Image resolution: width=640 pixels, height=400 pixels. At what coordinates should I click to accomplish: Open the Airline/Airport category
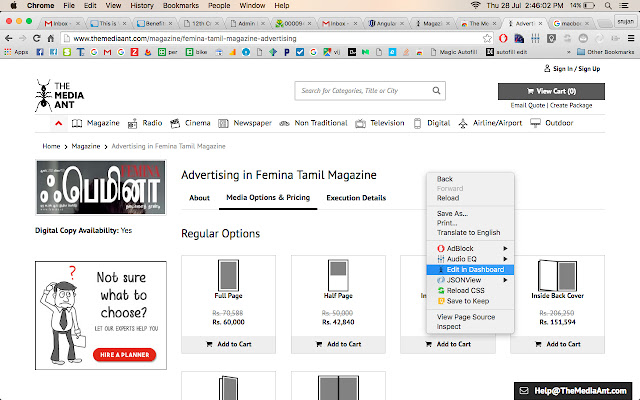point(490,123)
